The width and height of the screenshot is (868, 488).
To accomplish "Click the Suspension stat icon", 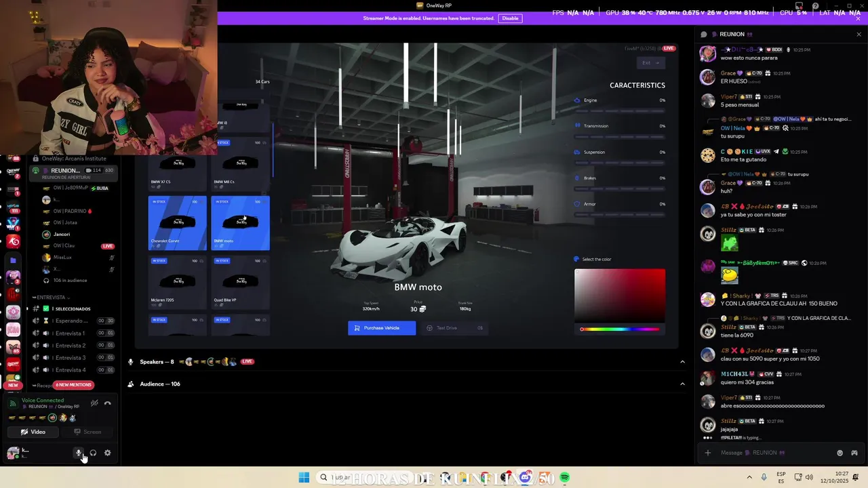I will click(578, 152).
